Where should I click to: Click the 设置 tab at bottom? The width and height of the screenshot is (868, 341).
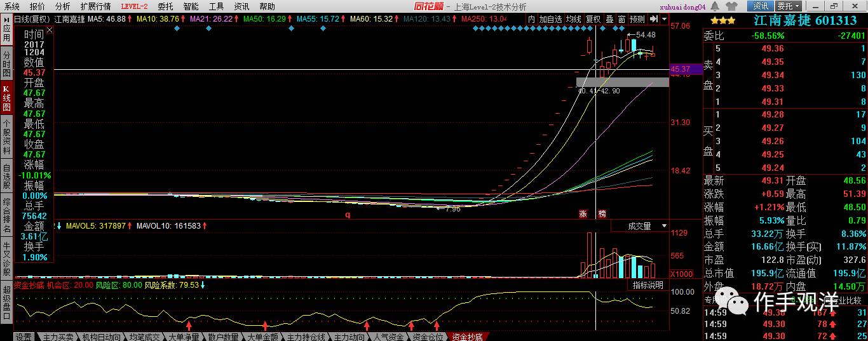click(x=24, y=337)
